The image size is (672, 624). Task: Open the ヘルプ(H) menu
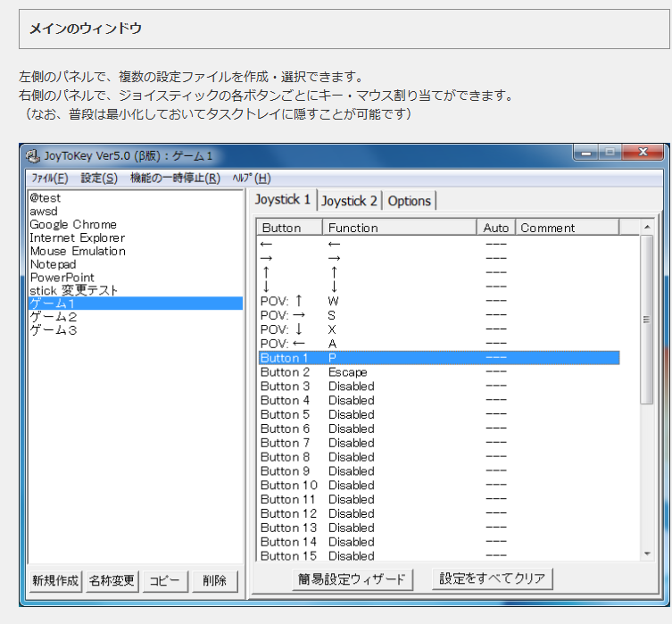click(252, 178)
